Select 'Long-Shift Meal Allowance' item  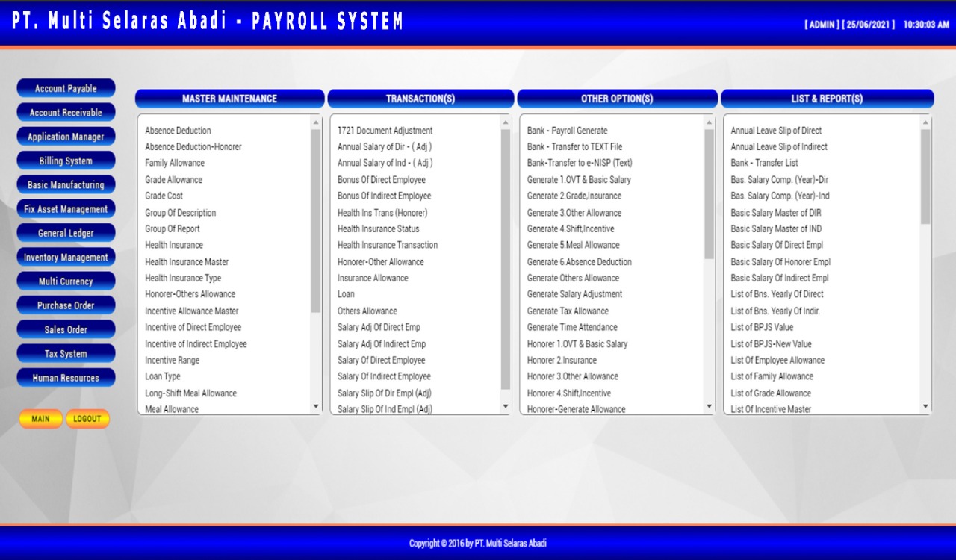click(x=191, y=393)
